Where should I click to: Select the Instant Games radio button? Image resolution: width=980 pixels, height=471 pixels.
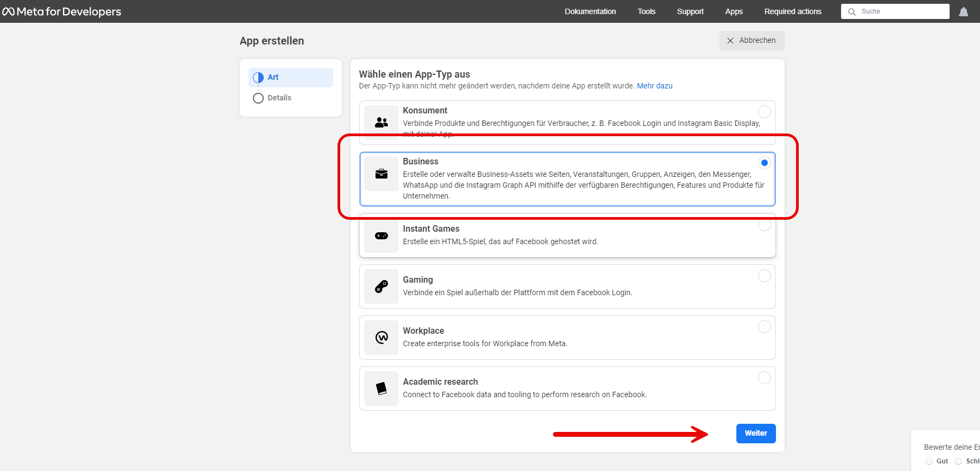point(765,225)
